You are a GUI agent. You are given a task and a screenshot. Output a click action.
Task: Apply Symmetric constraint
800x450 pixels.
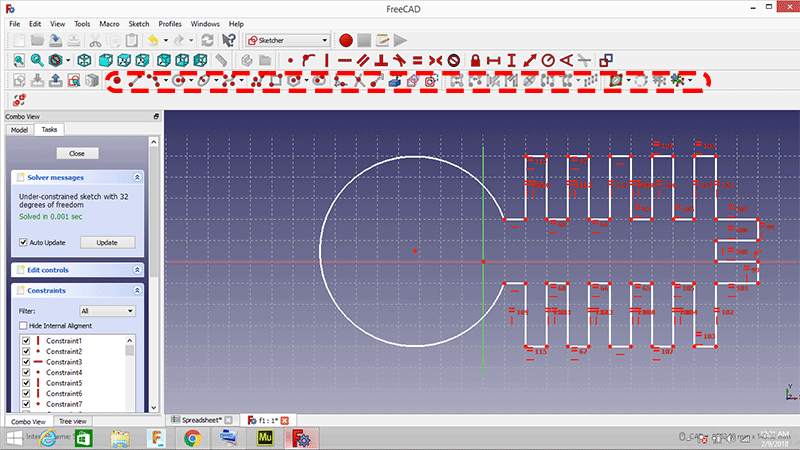pyautogui.click(x=435, y=61)
